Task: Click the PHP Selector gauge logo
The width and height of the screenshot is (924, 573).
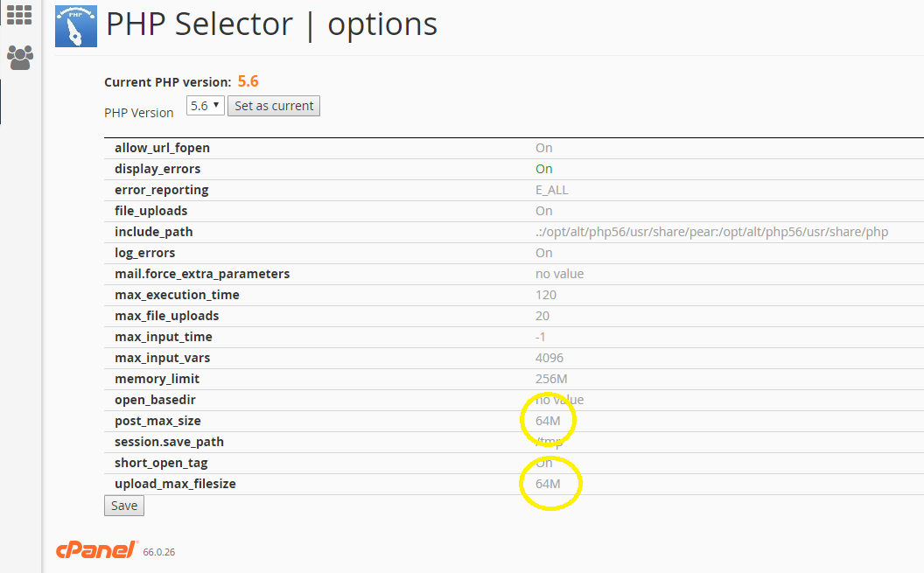Action: [x=76, y=26]
